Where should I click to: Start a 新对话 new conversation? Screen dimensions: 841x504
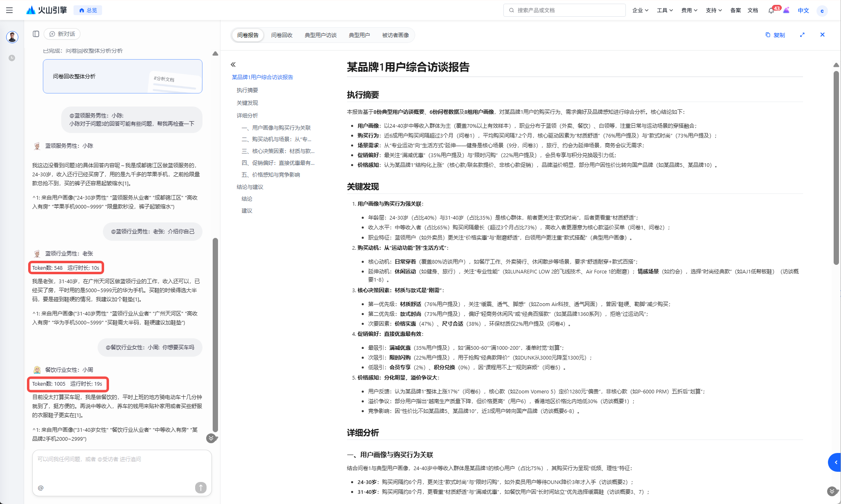point(62,34)
